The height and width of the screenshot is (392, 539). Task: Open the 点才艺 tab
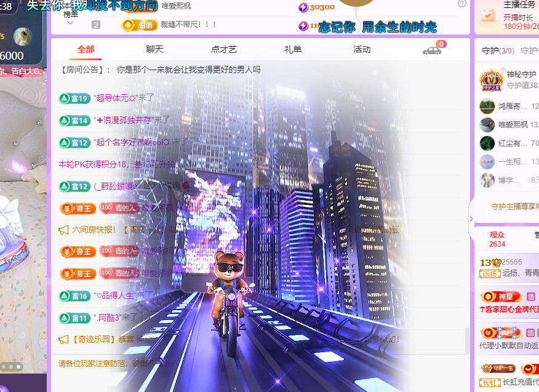pos(224,49)
